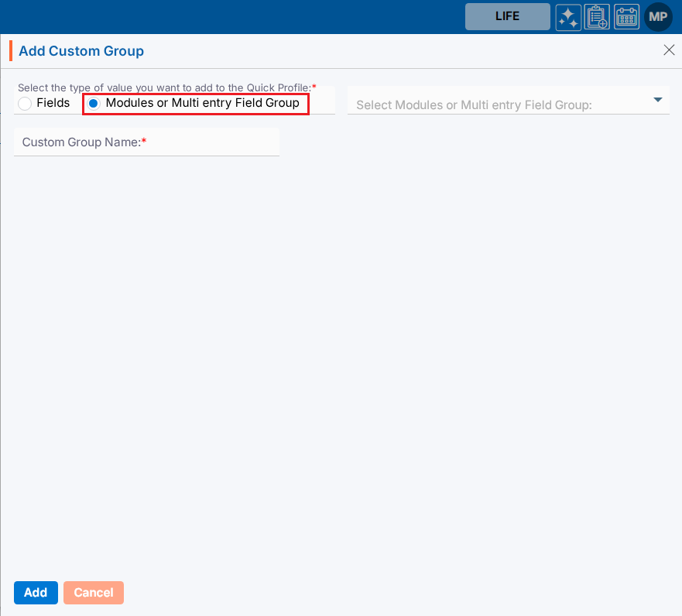Select the Fields radio button circle
The width and height of the screenshot is (682, 616).
point(25,104)
